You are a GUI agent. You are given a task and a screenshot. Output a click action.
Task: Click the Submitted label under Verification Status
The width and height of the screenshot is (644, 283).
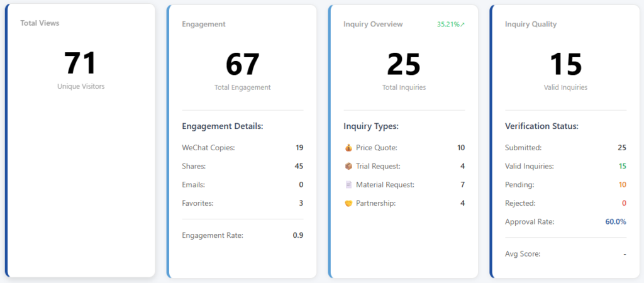pos(523,148)
